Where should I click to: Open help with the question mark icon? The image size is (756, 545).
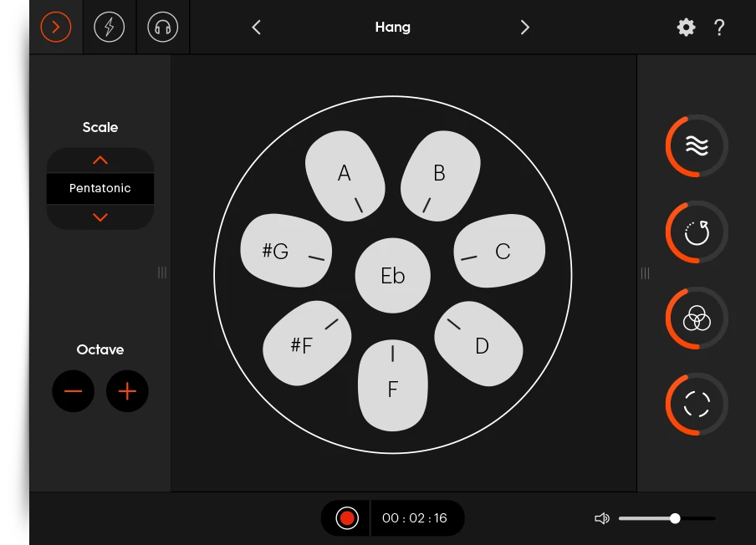click(x=719, y=28)
